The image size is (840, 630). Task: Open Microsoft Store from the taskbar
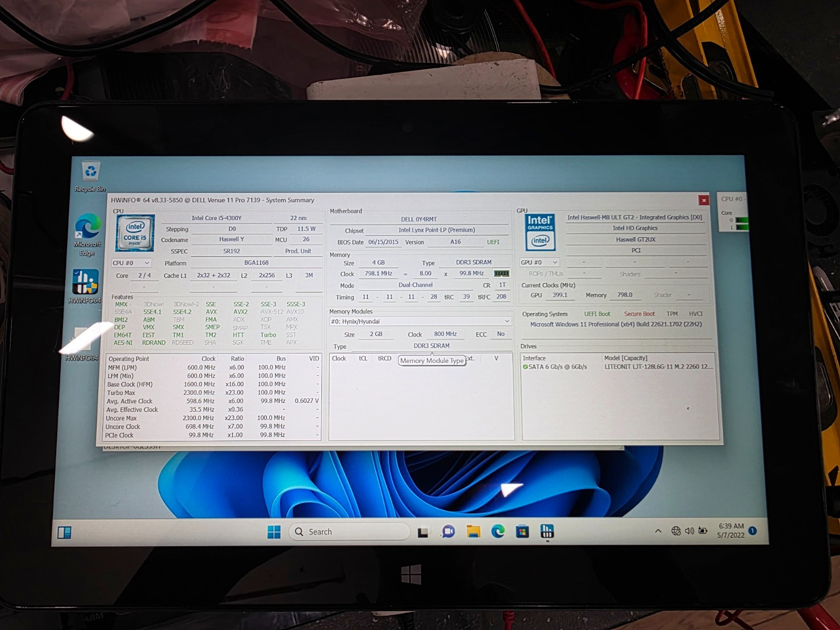(522, 531)
